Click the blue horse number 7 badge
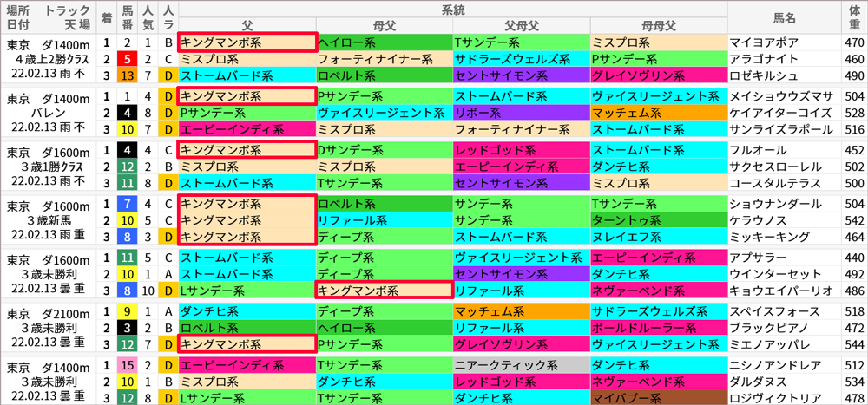868x405 pixels. click(x=127, y=204)
